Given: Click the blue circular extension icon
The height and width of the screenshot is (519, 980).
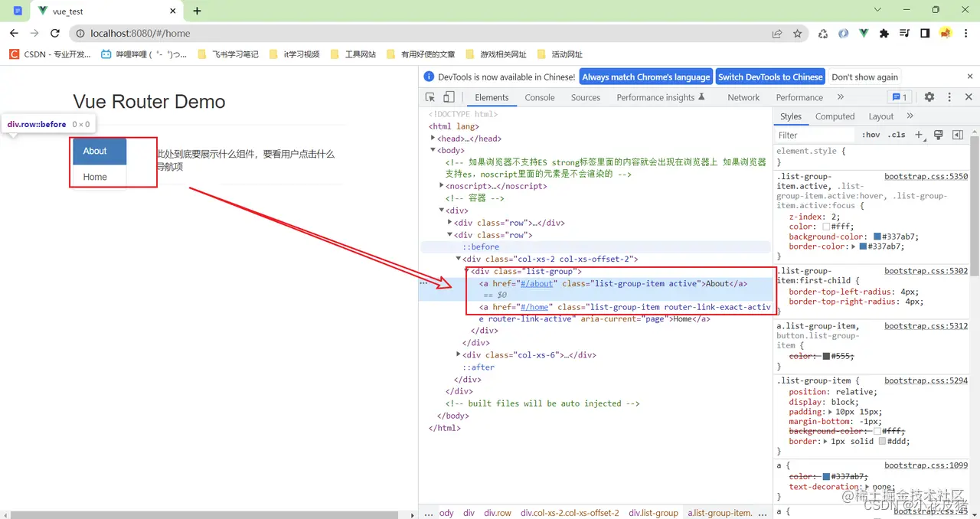Looking at the screenshot, I should pyautogui.click(x=844, y=34).
